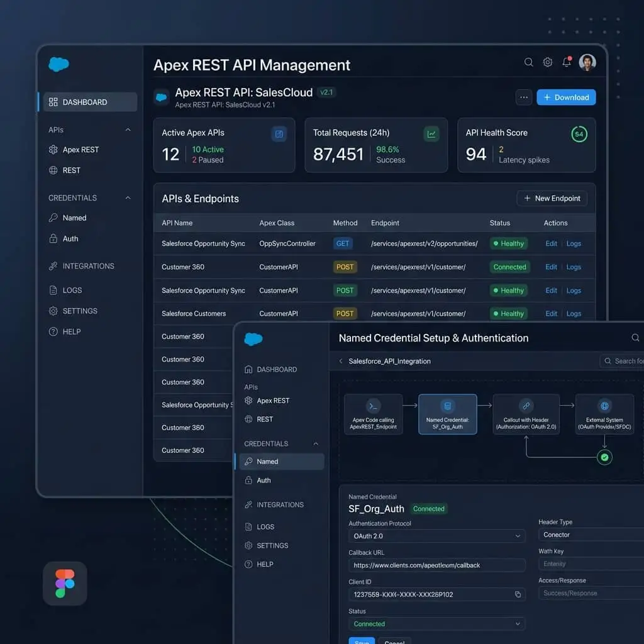Click the Header Type Conector field
Screen dimensions: 644x644
point(591,535)
